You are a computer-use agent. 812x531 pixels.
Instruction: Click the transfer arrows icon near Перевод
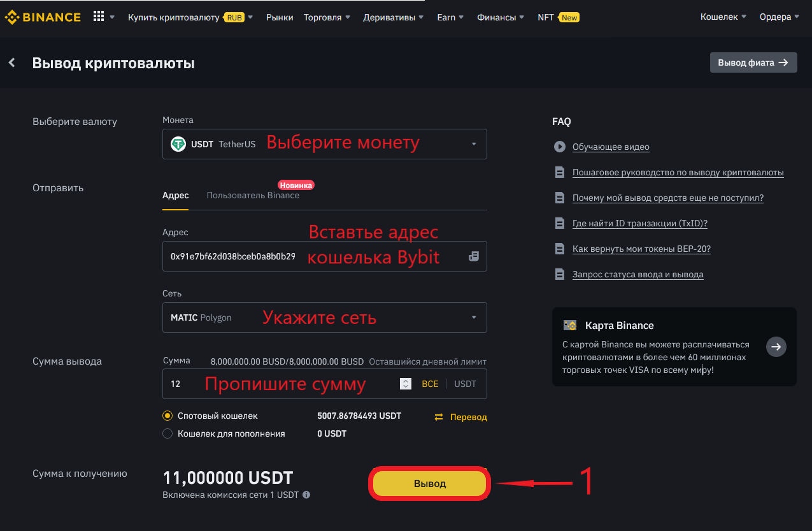point(438,417)
